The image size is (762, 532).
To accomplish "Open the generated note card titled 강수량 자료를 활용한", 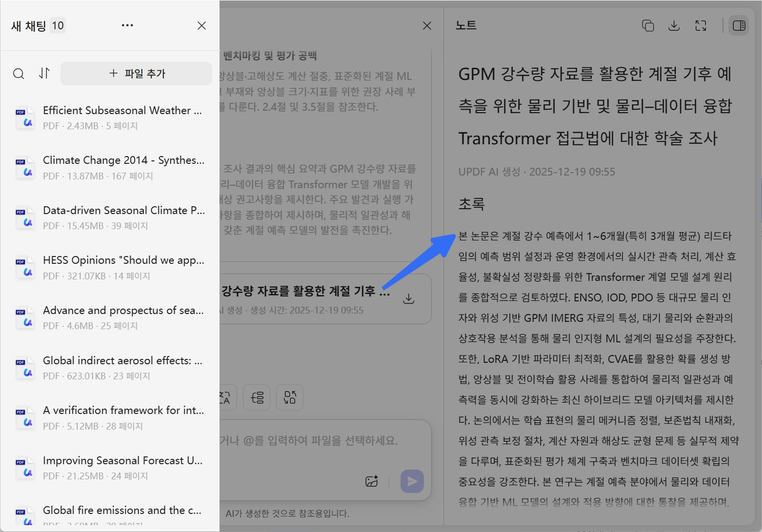I will click(x=325, y=299).
